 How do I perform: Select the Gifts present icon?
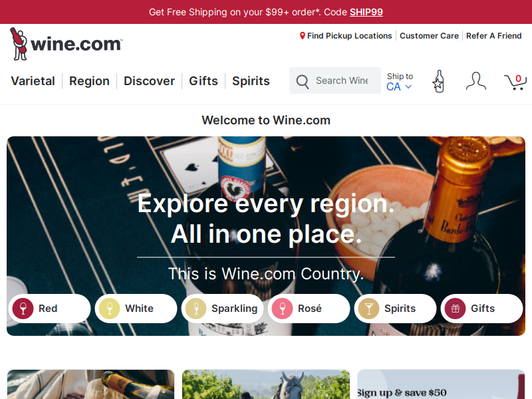455,309
